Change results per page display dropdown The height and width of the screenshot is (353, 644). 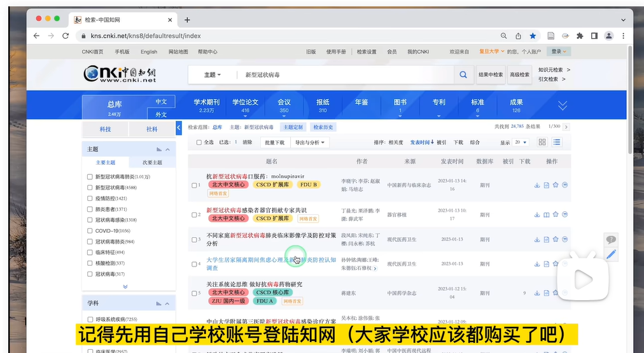tap(521, 142)
